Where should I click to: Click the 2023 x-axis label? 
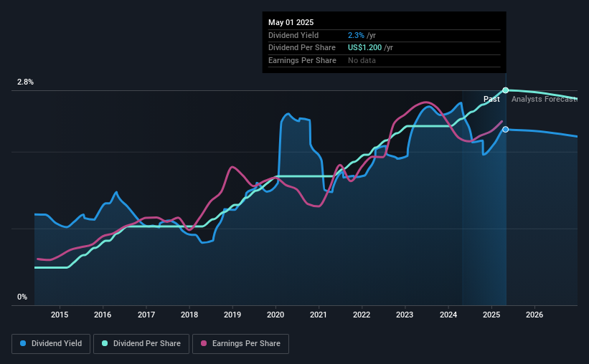(x=405, y=315)
